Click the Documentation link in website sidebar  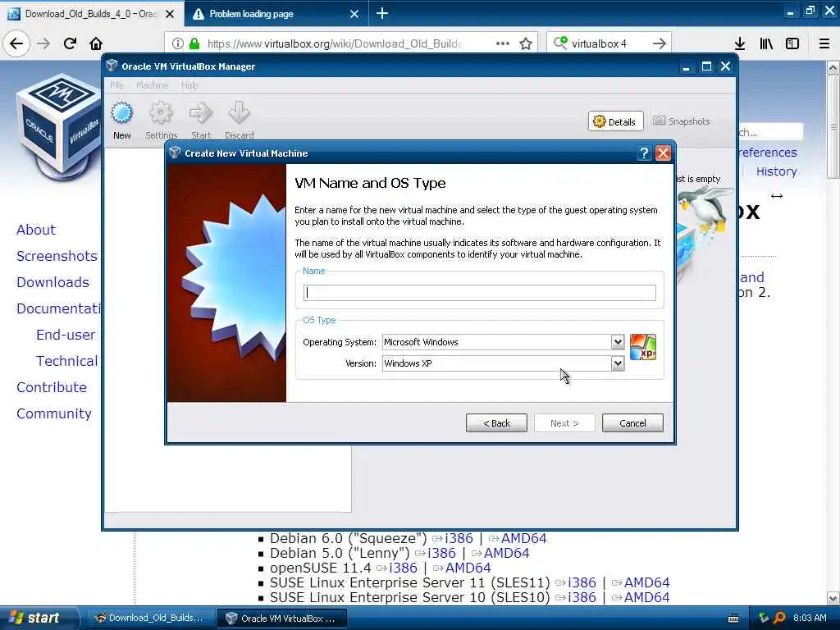click(58, 308)
